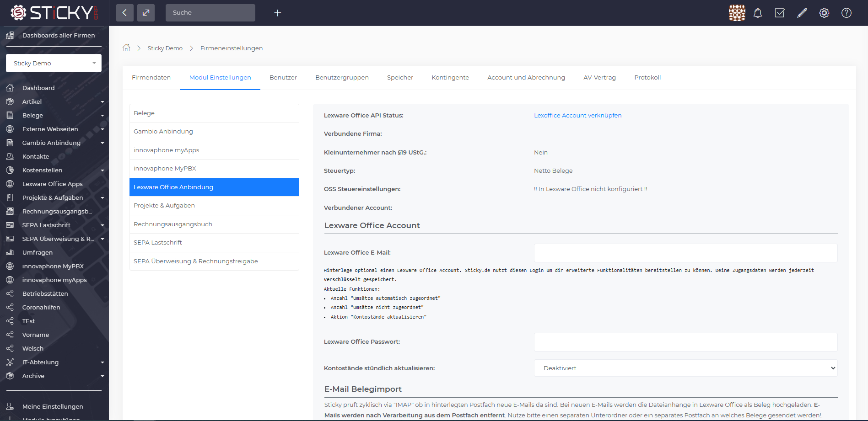Viewport: 868px width, 421px height.
Task: Open Kontostände stündlich aktualisieren dropdown
Action: click(x=685, y=368)
